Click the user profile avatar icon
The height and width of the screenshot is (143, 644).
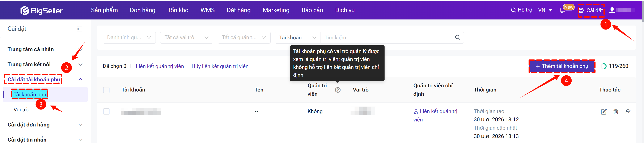pyautogui.click(x=612, y=10)
